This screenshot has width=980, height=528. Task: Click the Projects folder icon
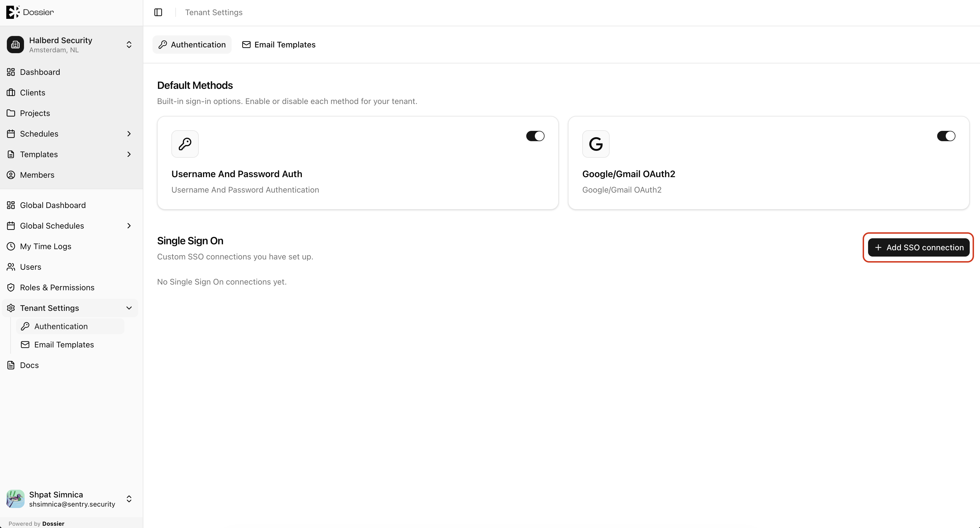point(11,113)
